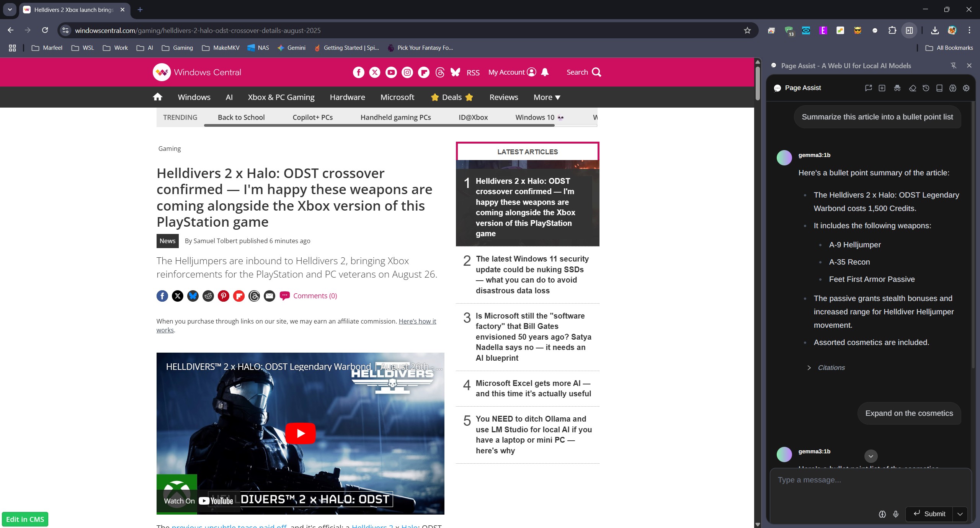Open the Chrome downloads icon
This screenshot has width=980, height=528.
point(935,31)
